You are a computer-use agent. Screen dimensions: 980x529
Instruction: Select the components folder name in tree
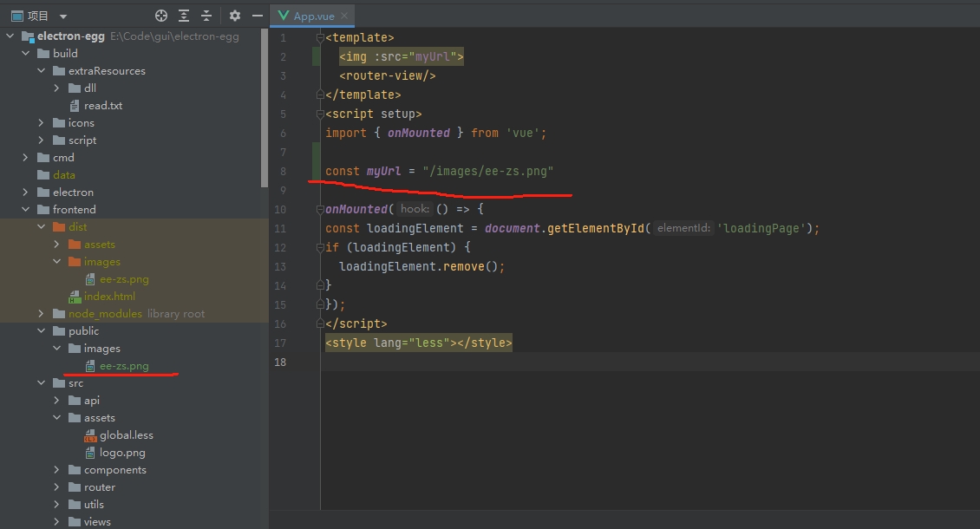pyautogui.click(x=115, y=470)
